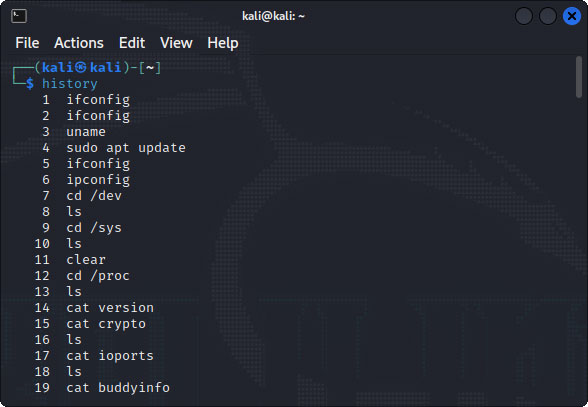588x407 pixels.
Task: Click the 'clear' entry on line 11
Action: pos(86,260)
